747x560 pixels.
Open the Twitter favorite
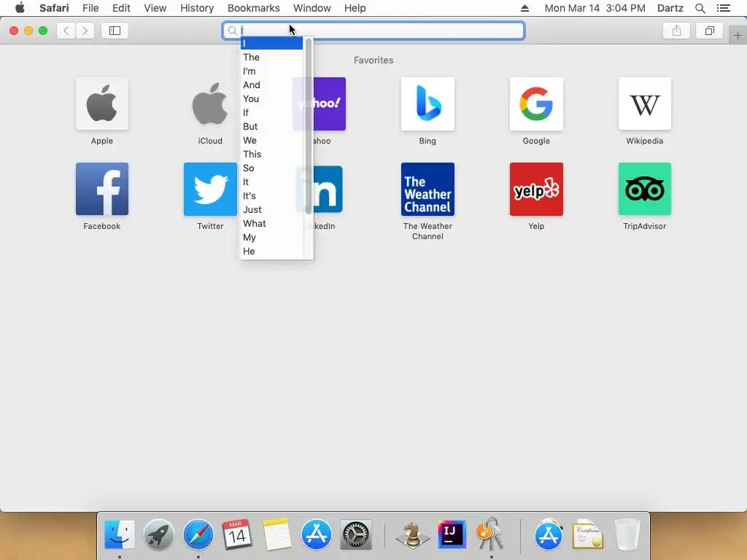(210, 189)
